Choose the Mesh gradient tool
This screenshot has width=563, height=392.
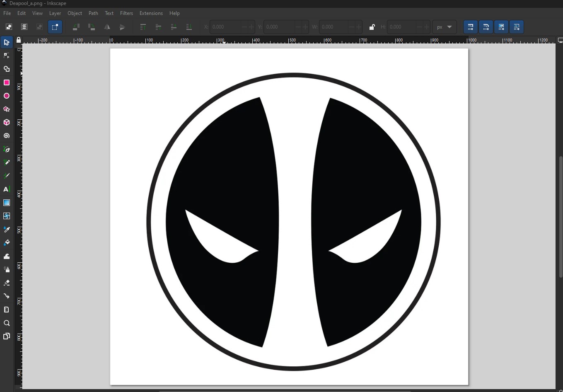(x=7, y=216)
